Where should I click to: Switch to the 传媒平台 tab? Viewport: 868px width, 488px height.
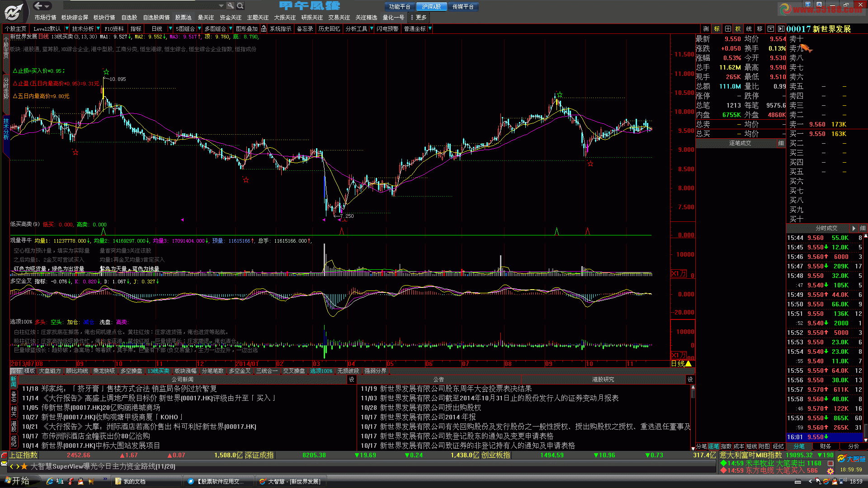click(x=463, y=7)
